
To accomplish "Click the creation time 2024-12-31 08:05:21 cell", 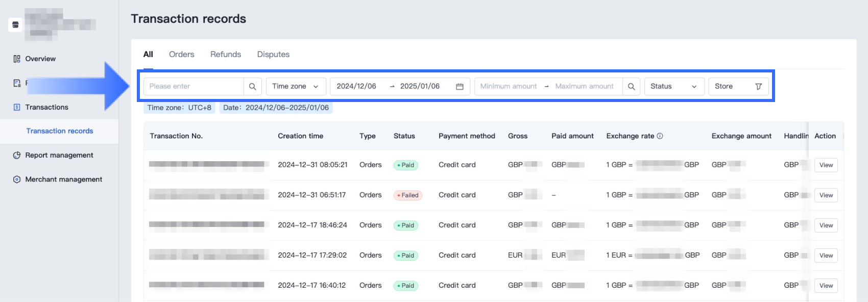I will (312, 165).
